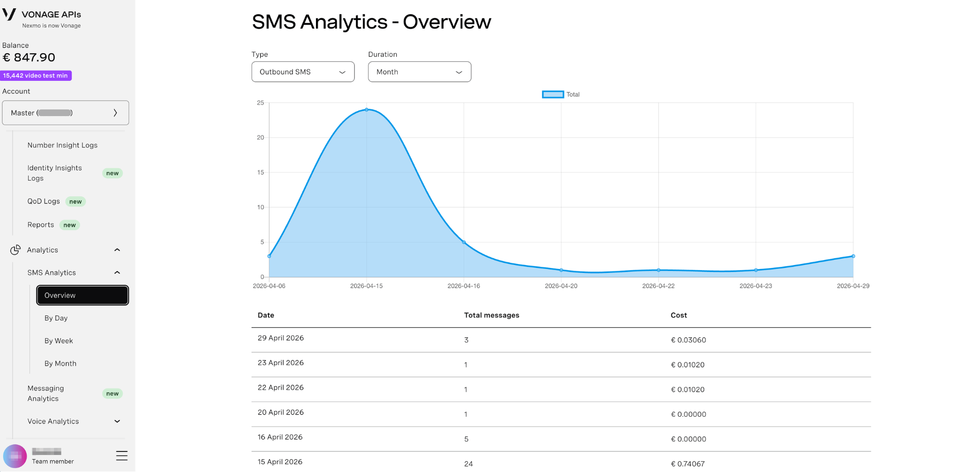The width and height of the screenshot is (980, 473).
Task: Open the Reports page
Action: coord(40,225)
